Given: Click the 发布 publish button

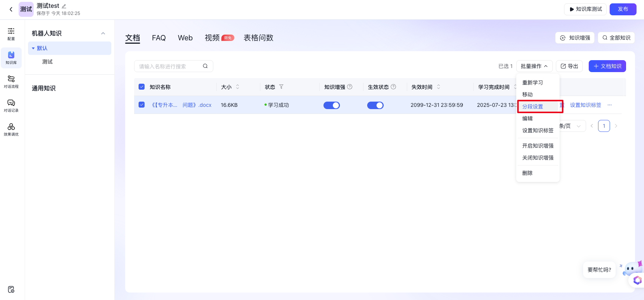Looking at the screenshot, I should pyautogui.click(x=623, y=9).
